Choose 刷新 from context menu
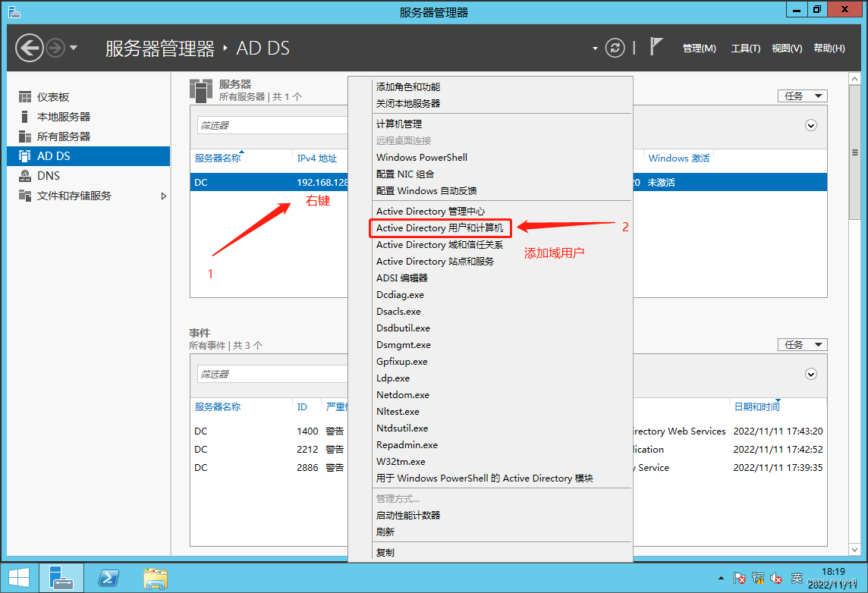Image resolution: width=868 pixels, height=593 pixels. pyautogui.click(x=385, y=532)
